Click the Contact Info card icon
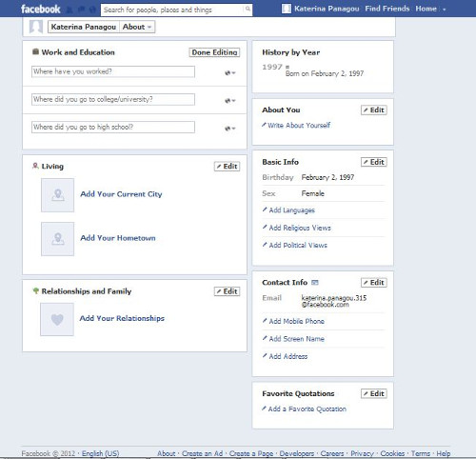This screenshot has width=476, height=459. click(x=315, y=283)
